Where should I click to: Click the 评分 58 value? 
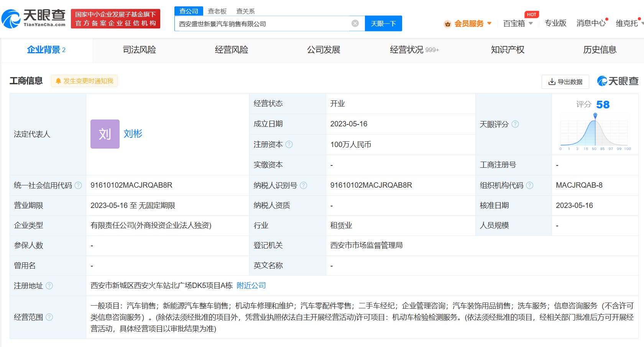(x=603, y=105)
